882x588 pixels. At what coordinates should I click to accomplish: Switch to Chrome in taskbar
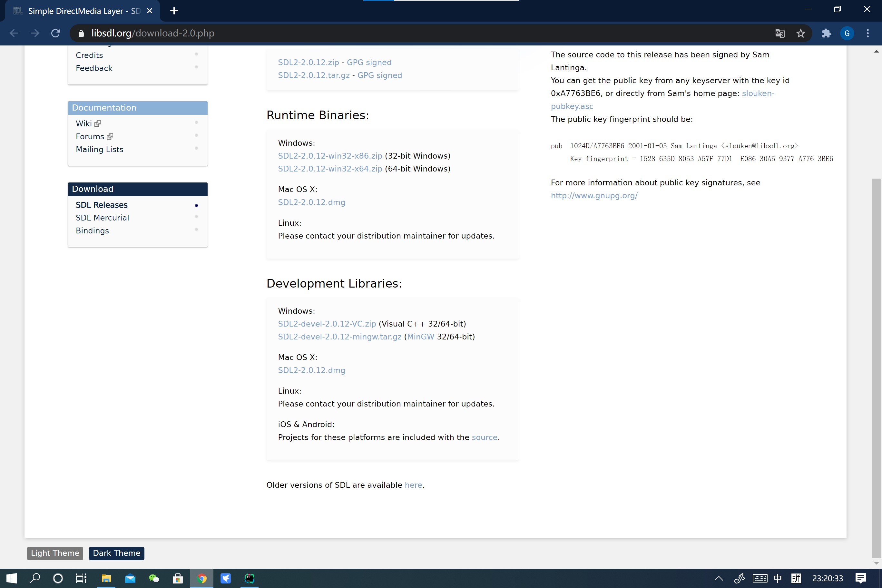(x=202, y=578)
